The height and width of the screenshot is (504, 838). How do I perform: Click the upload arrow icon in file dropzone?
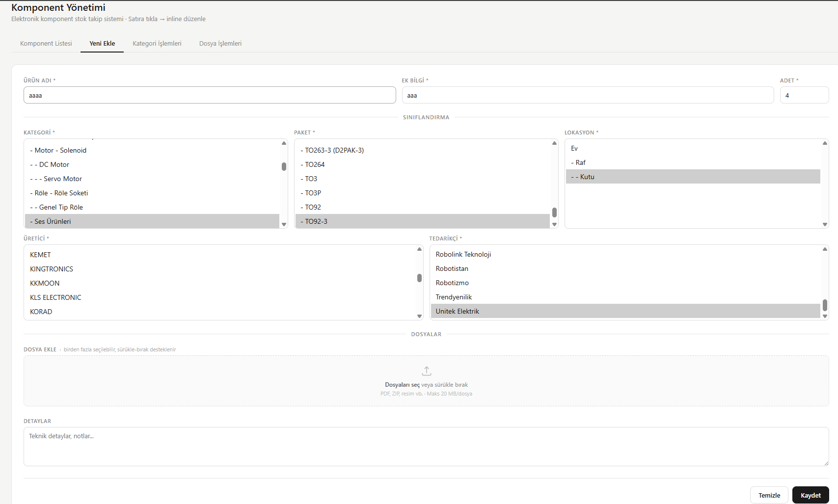click(x=426, y=371)
